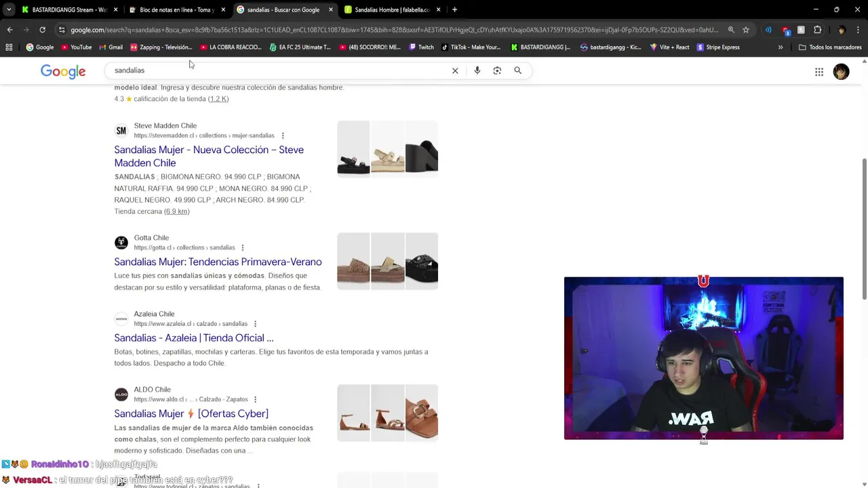Click the blue sound-wave extension icon
868x488 pixels.
pos(768,30)
